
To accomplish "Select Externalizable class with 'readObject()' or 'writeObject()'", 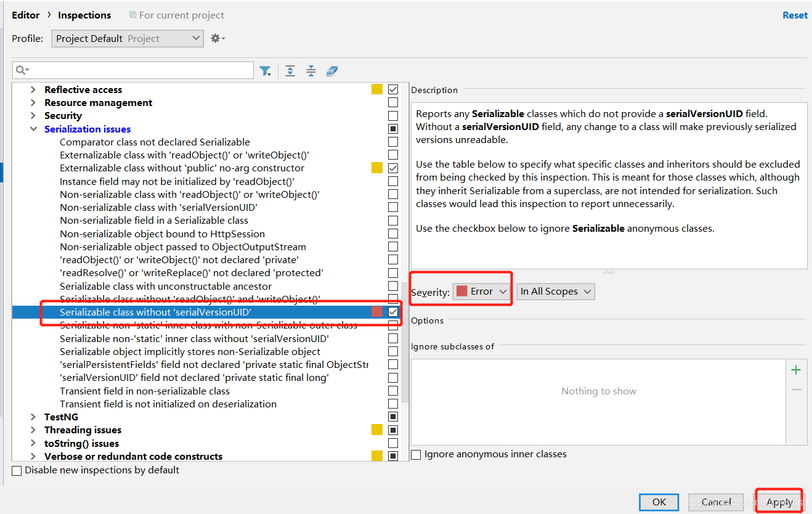I will [184, 155].
